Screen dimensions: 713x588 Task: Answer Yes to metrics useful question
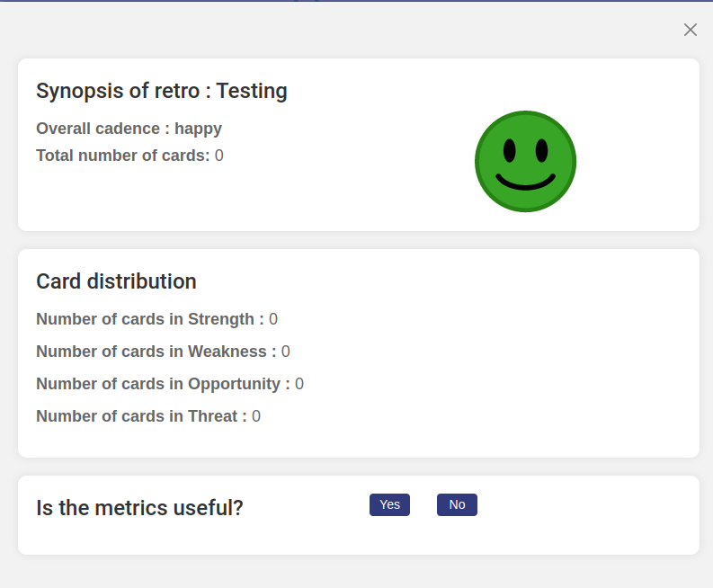[x=389, y=504]
